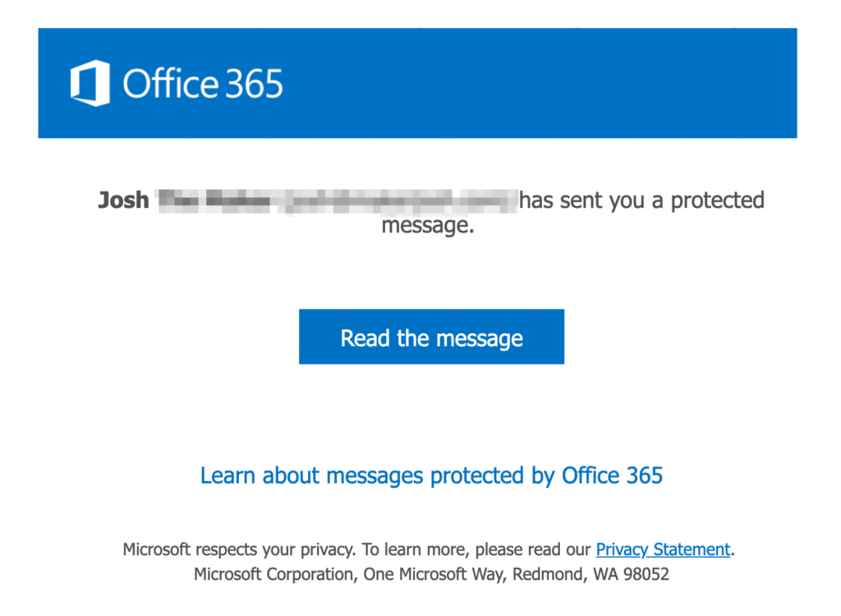Click the text has sent you a
Screen dimensions: 841x616
tap(591, 200)
